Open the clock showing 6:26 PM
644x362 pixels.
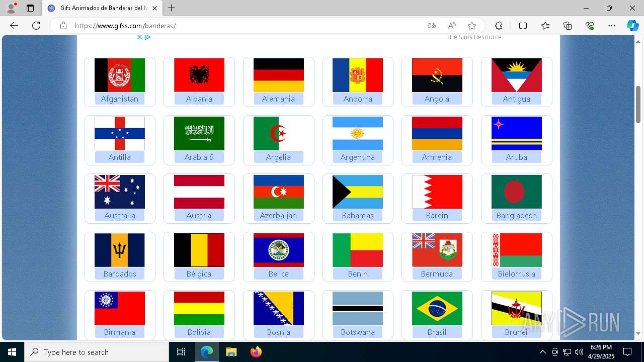(x=601, y=352)
